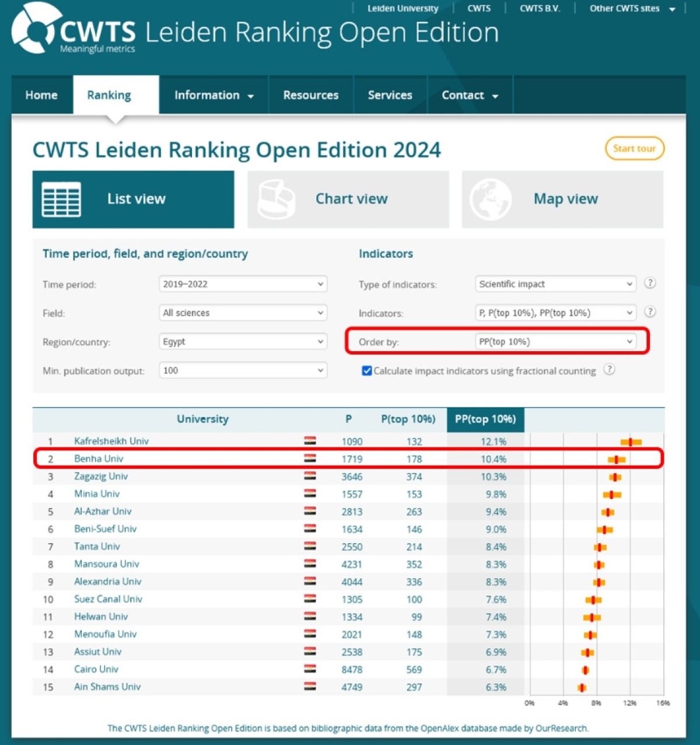Click the 374 value in Zagazig row

tap(414, 477)
